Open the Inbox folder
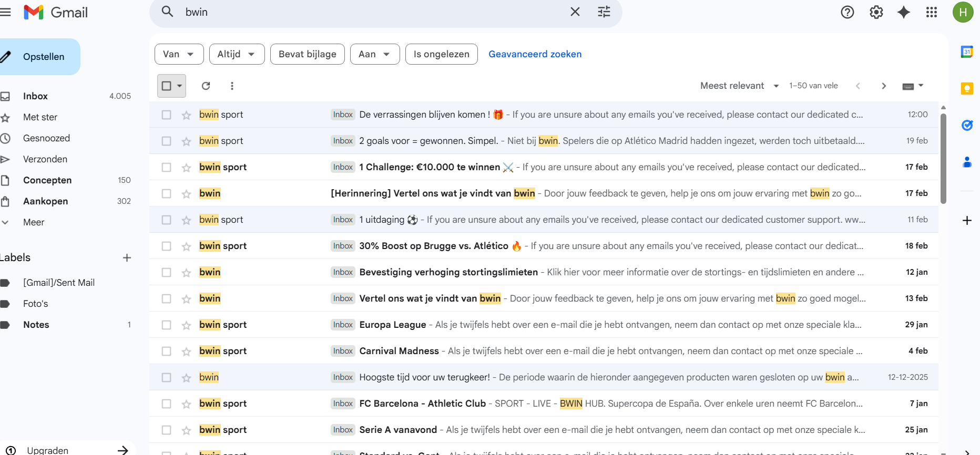The width and height of the screenshot is (980, 455). pos(35,96)
